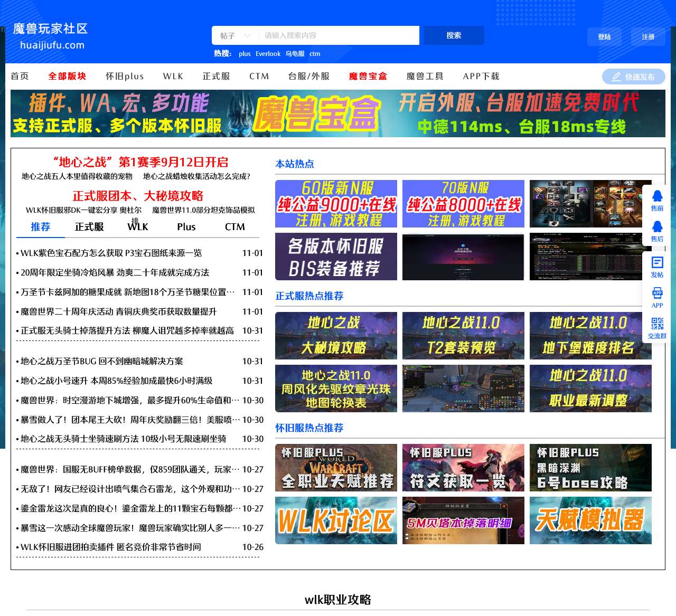The image size is (676, 616).
Task: Open headline 地心之战 第1赛季9月12日开启
Action: click(x=140, y=162)
